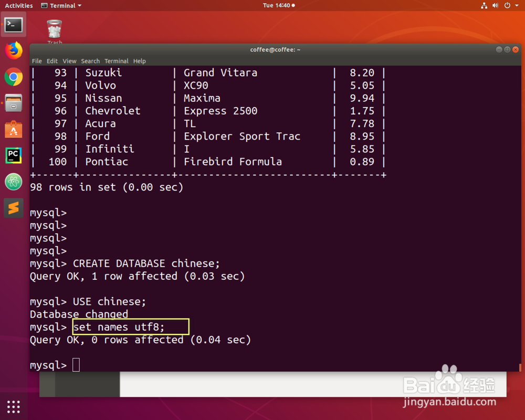The width and height of the screenshot is (525, 420).
Task: Launch Google Chrome from the dock
Action: tap(14, 77)
